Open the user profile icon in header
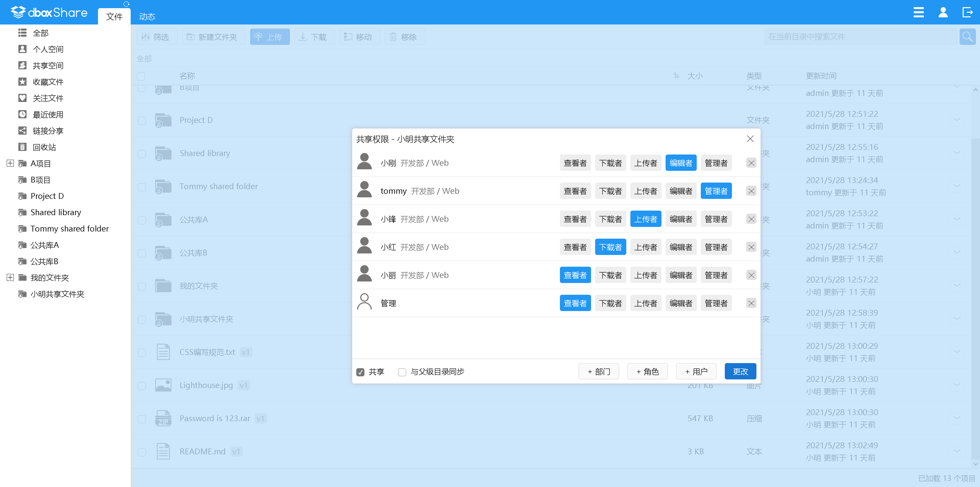 [x=943, y=12]
